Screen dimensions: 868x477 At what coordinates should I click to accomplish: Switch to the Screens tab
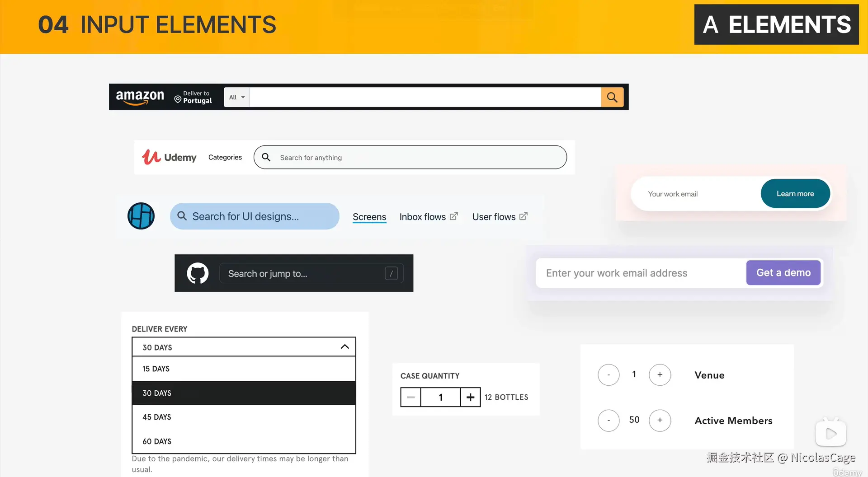point(369,217)
